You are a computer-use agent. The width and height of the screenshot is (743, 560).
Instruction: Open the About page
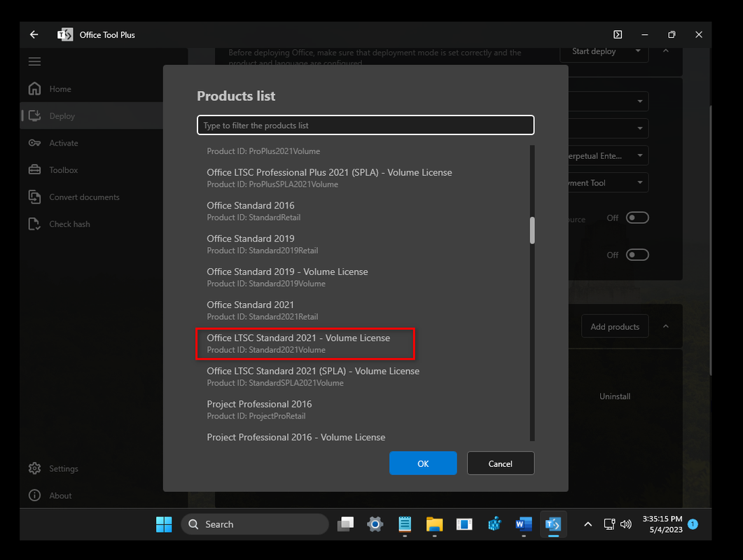coord(60,496)
